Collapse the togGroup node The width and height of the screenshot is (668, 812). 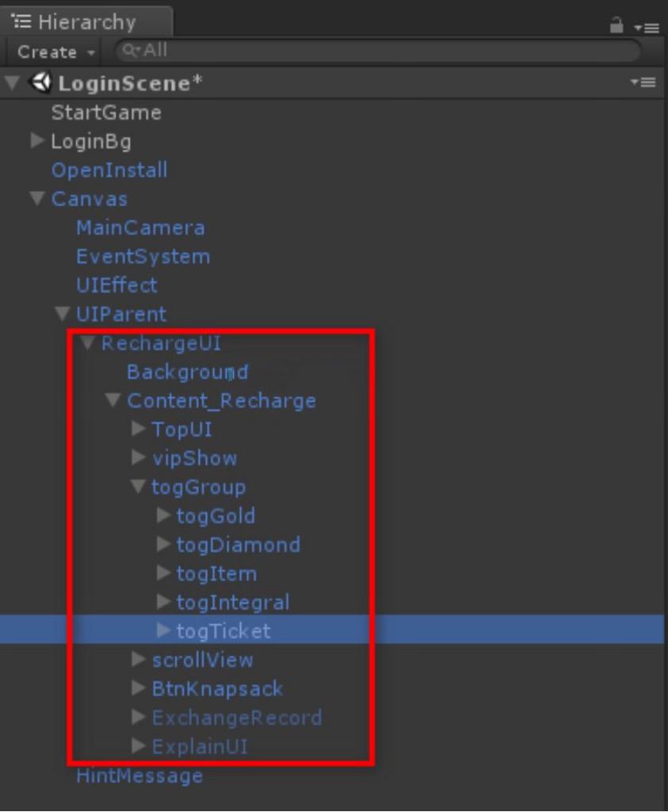(138, 486)
